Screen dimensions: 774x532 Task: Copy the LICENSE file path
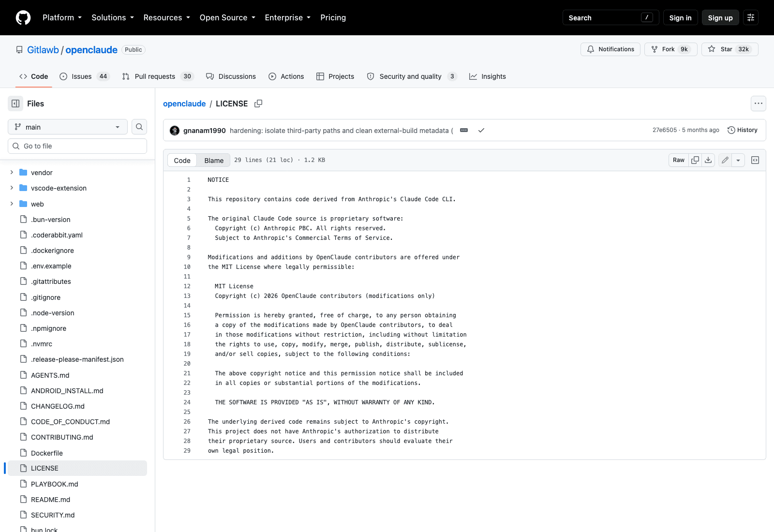(258, 103)
